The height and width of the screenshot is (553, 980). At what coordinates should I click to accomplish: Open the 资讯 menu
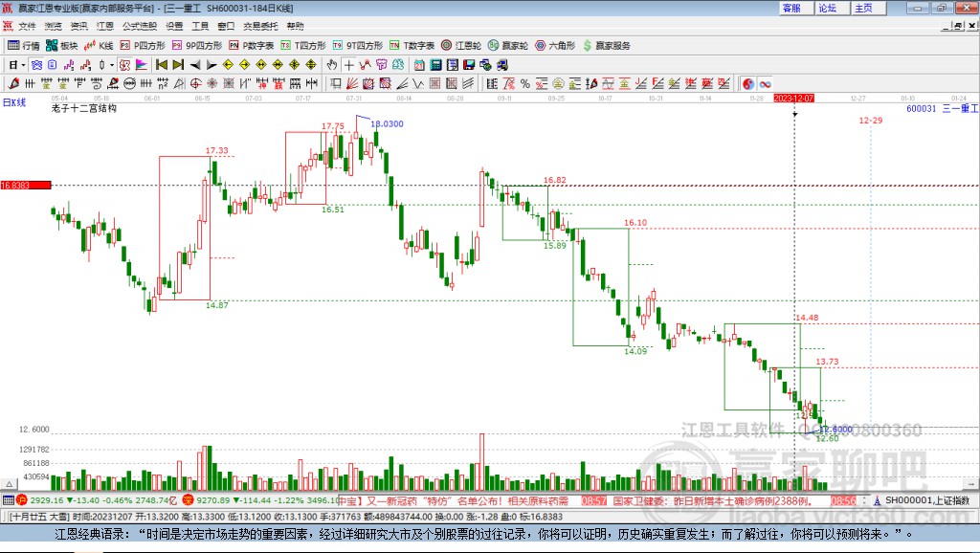coord(78,26)
